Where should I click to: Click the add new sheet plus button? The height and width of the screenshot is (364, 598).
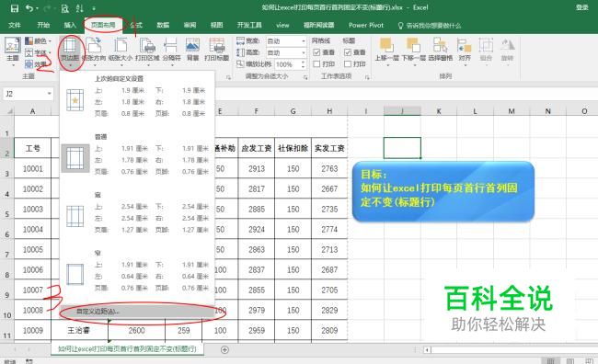(225, 349)
